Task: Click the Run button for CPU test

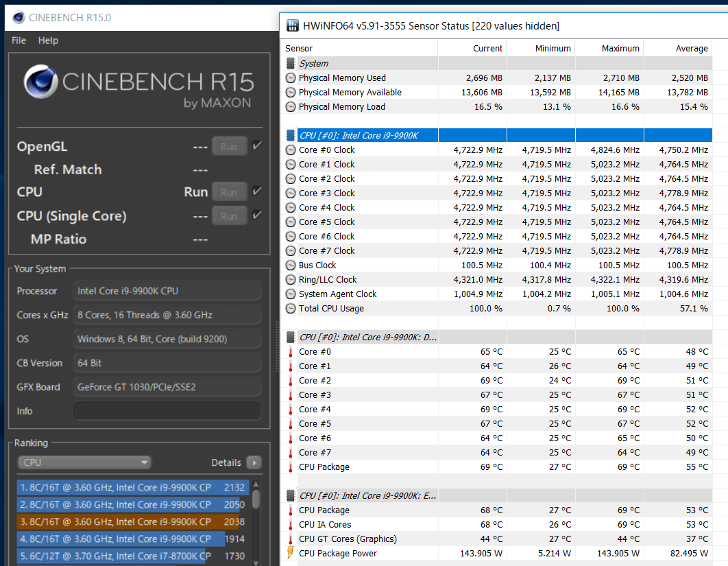Action: [x=229, y=192]
